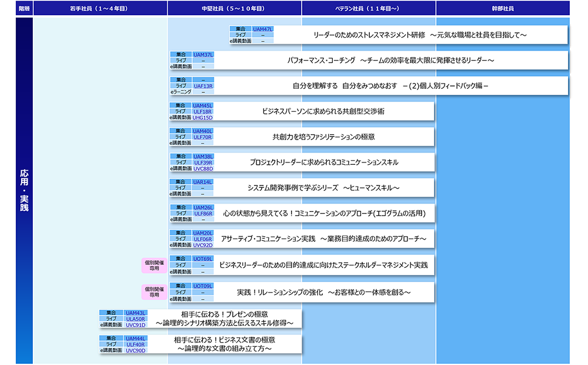
Task: Click the ベテラン社員（11年目～） header
Action: (x=369, y=8)
